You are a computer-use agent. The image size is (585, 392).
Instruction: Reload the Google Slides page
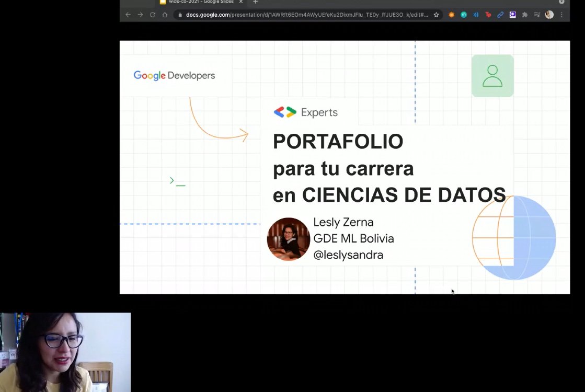pyautogui.click(x=153, y=15)
